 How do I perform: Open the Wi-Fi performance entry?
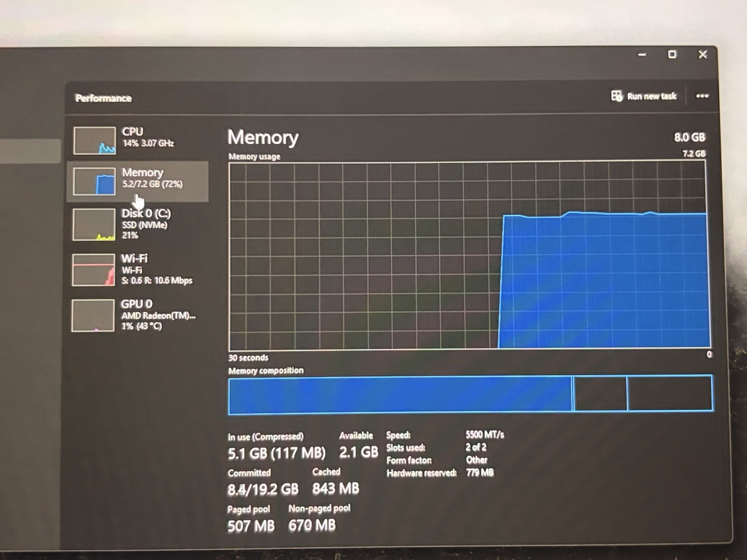click(138, 269)
